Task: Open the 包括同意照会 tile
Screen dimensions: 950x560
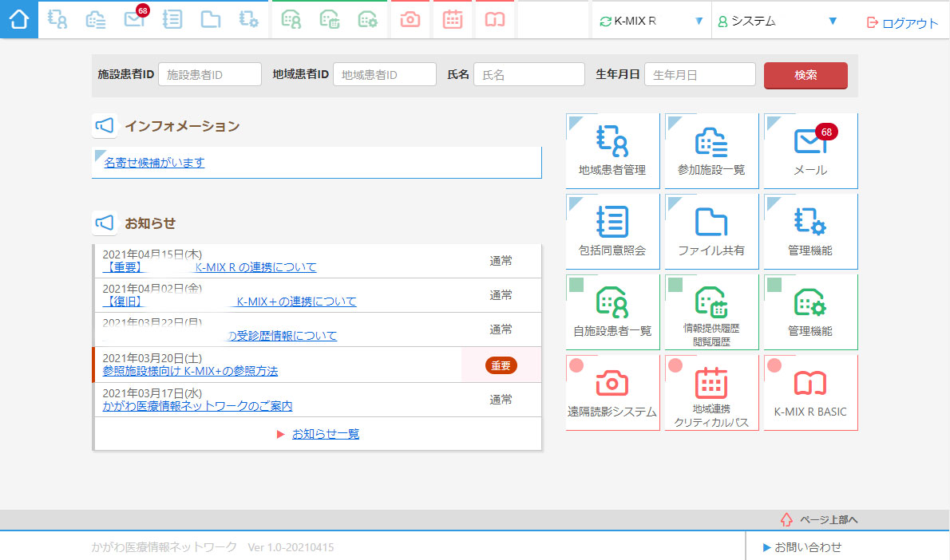Action: pos(612,231)
